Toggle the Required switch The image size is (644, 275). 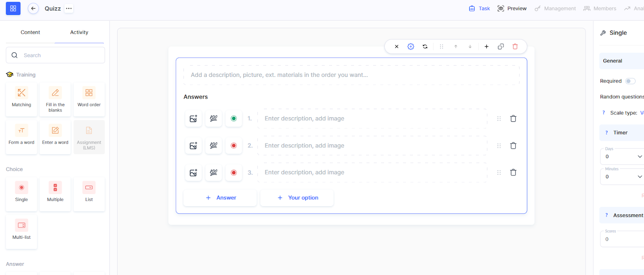tap(630, 81)
